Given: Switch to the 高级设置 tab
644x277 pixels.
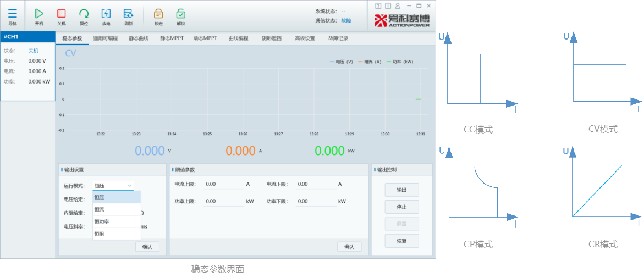Looking at the screenshot, I should click(x=305, y=38).
